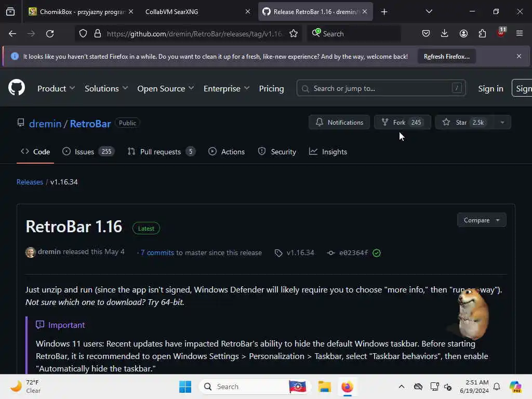The image size is (532, 399).
Task: Show hidden system tray icons
Action: pos(402,387)
